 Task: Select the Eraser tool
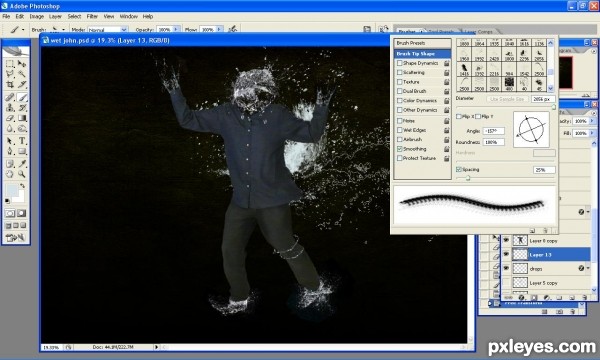pyautogui.click(x=10, y=118)
